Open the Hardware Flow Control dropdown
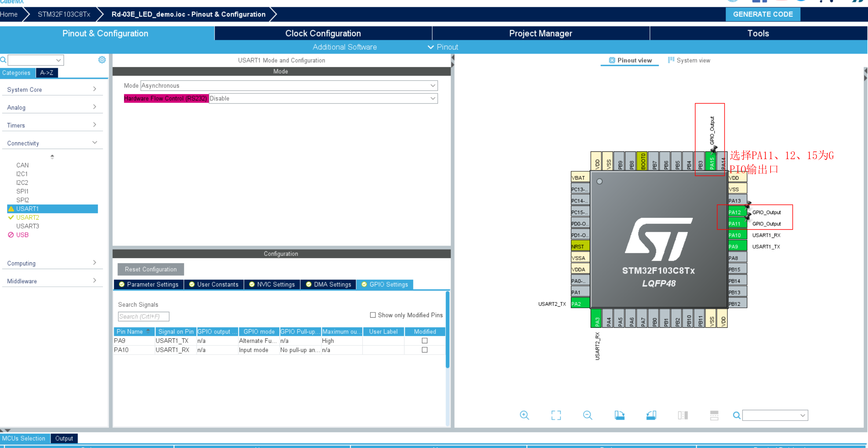This screenshot has width=868, height=448. [323, 98]
